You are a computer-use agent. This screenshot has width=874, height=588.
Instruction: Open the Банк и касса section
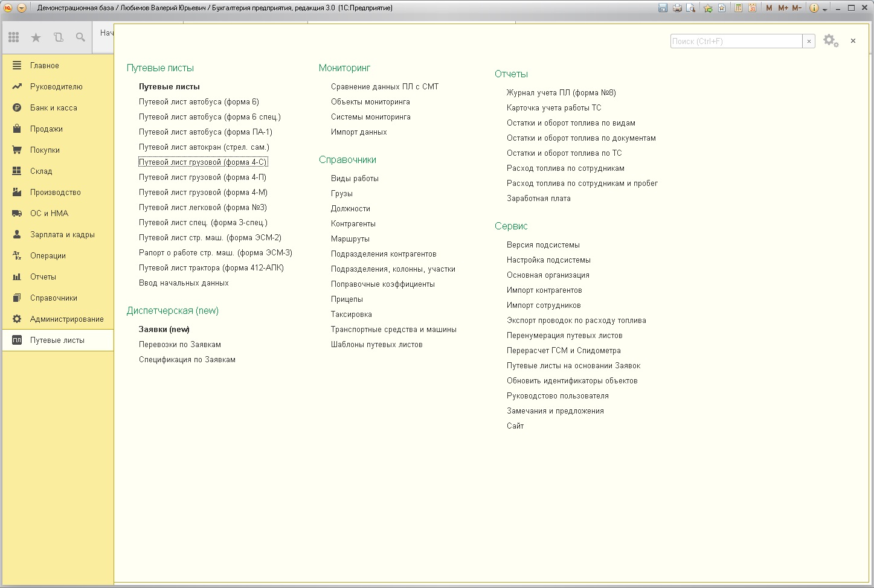coord(53,107)
